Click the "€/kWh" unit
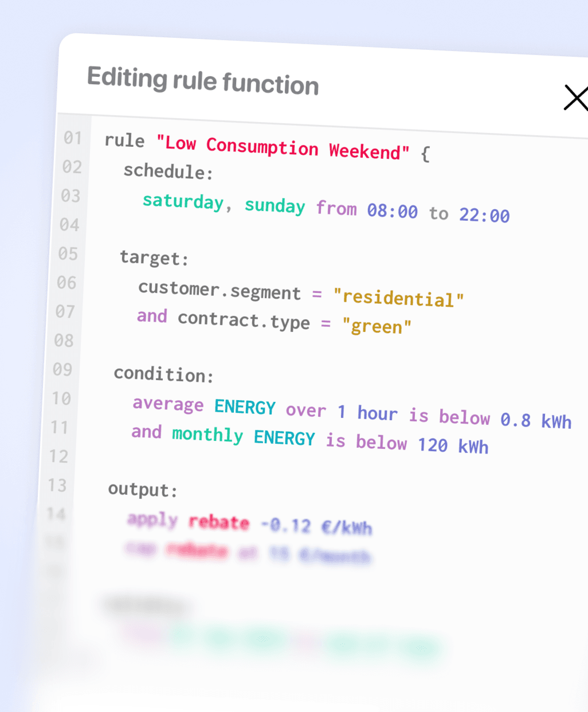The width and height of the screenshot is (588, 712). pyautogui.click(x=347, y=527)
